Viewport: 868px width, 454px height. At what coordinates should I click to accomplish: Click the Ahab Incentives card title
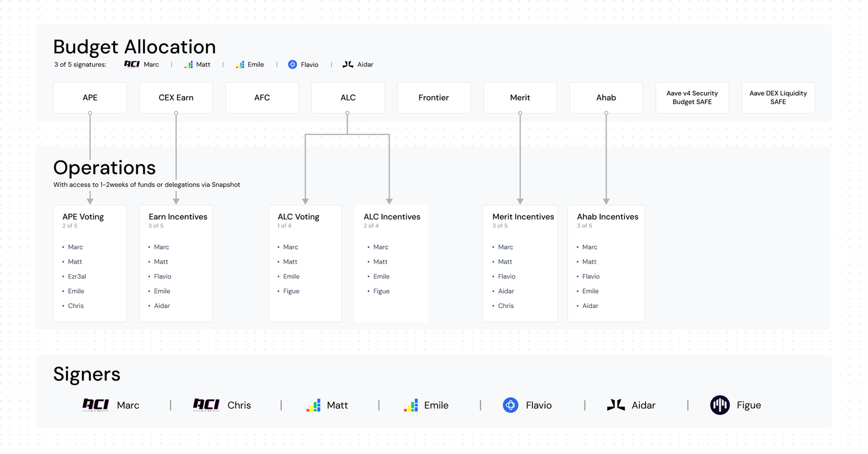point(608,217)
